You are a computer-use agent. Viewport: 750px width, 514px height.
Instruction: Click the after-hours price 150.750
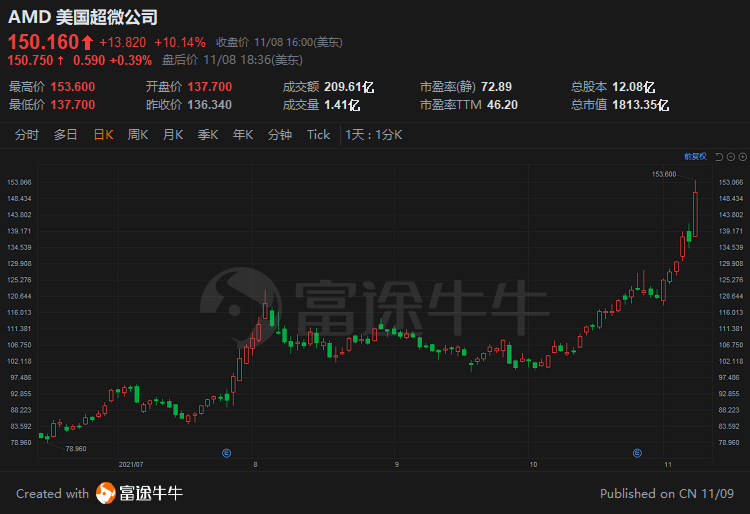pyautogui.click(x=30, y=60)
